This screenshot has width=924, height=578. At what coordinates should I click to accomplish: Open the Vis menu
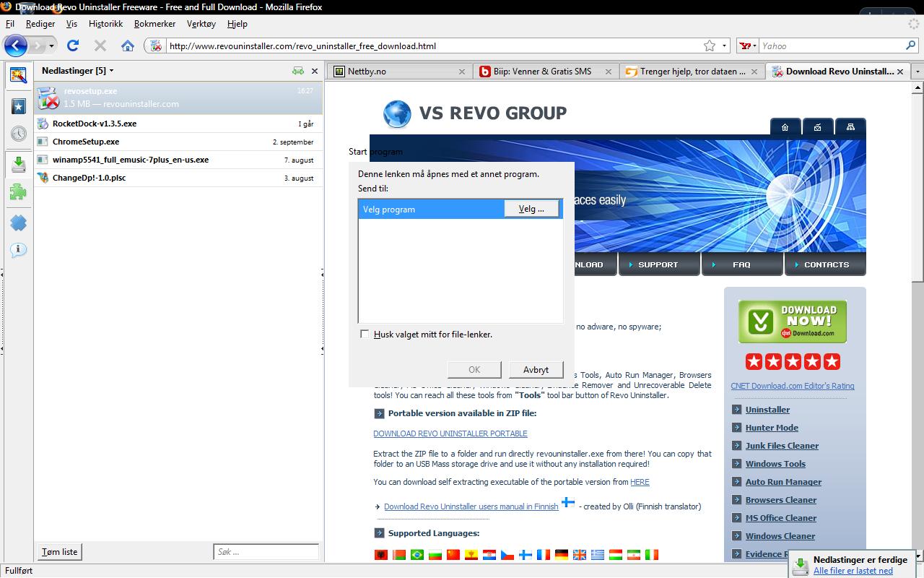pyautogui.click(x=72, y=24)
